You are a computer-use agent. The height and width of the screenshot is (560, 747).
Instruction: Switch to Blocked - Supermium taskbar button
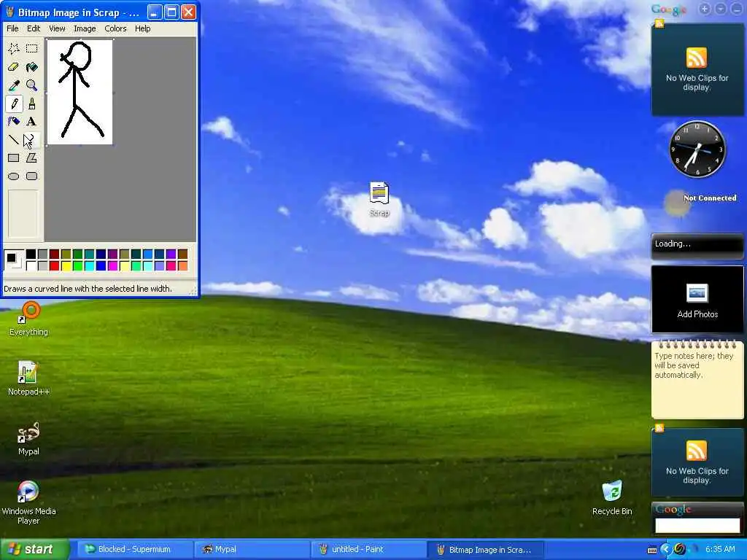tap(134, 550)
